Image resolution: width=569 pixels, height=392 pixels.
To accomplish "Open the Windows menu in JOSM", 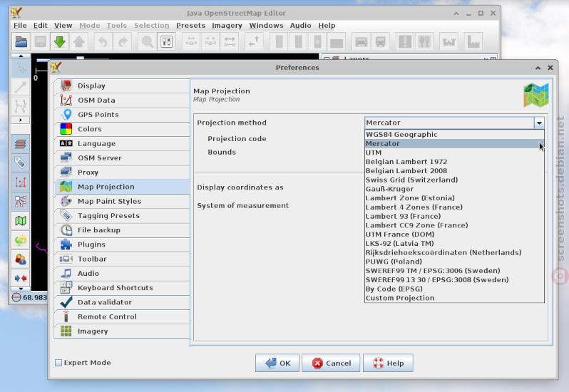I will pos(266,26).
